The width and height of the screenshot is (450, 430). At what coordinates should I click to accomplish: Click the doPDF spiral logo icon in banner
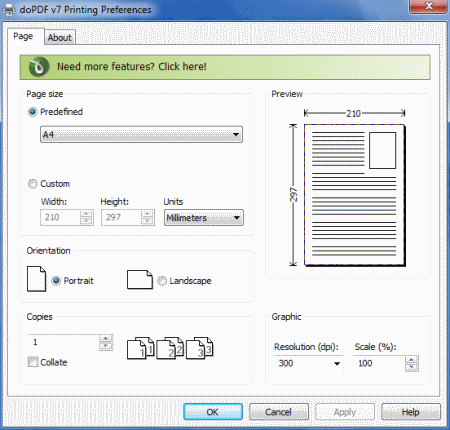tap(39, 67)
